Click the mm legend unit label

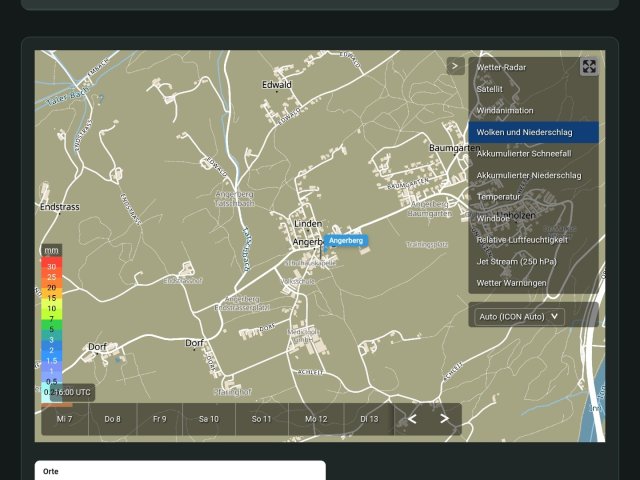[51, 250]
